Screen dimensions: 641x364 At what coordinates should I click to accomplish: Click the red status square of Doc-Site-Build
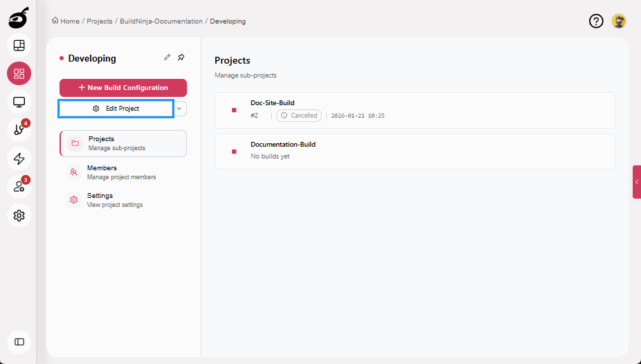[x=234, y=110]
